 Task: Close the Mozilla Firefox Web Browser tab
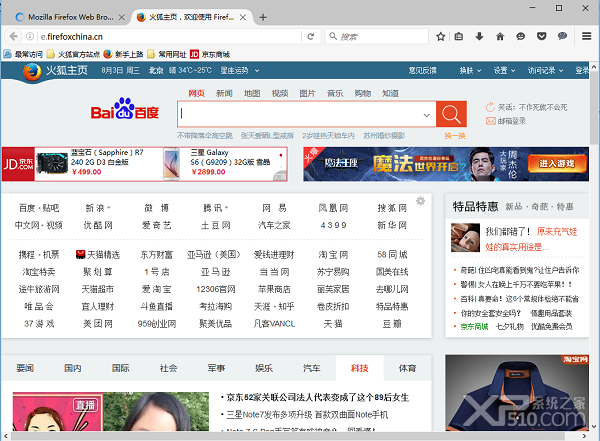tap(122, 17)
